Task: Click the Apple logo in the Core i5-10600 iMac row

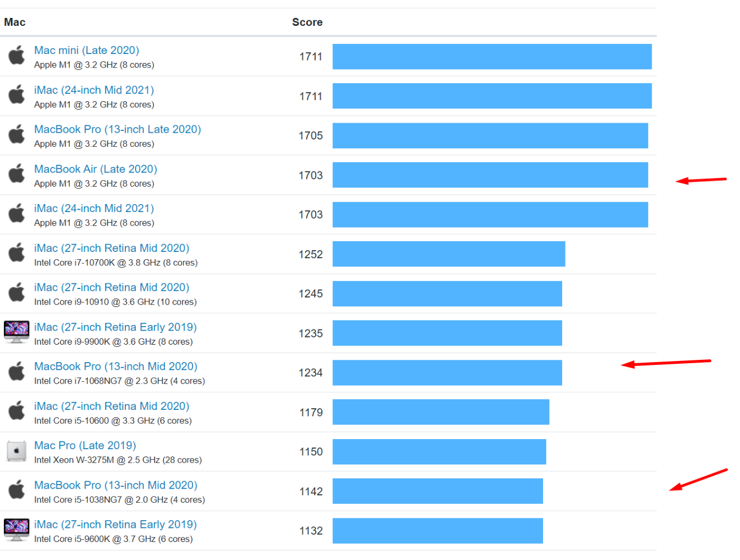Action: 17,411
